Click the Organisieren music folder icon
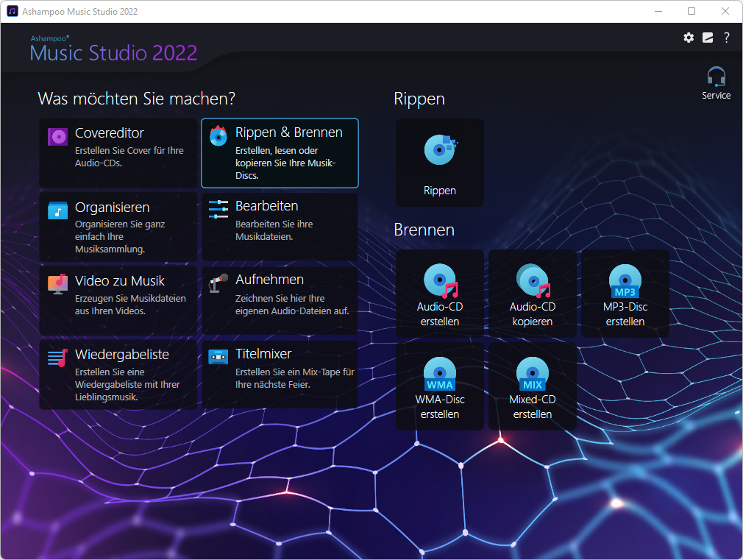The width and height of the screenshot is (743, 560). [x=58, y=210]
